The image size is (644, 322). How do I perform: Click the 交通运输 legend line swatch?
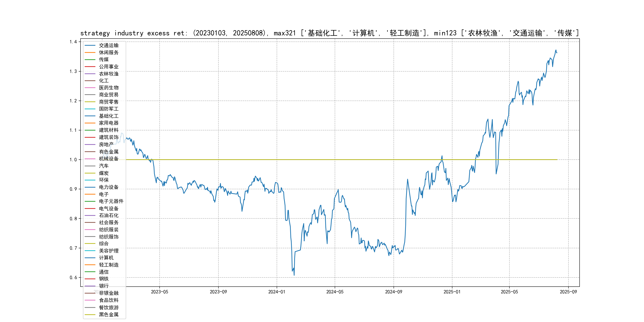[90, 46]
